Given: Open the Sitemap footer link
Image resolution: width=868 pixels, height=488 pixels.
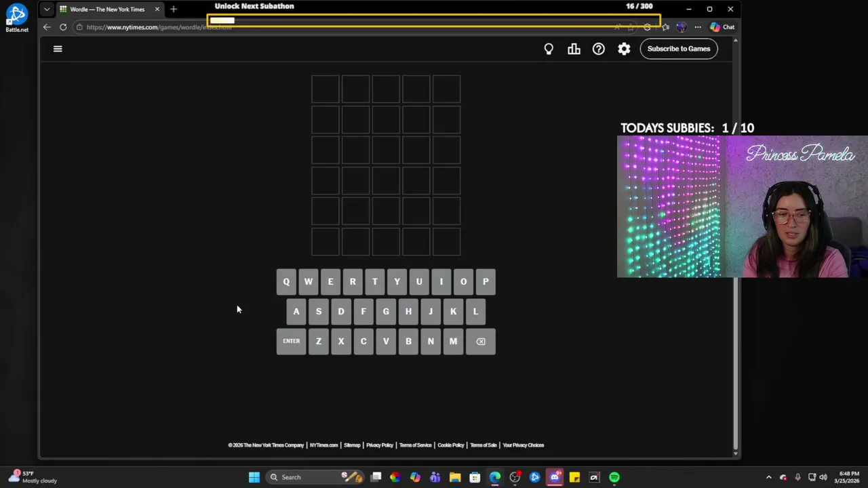Looking at the screenshot, I should click(352, 445).
